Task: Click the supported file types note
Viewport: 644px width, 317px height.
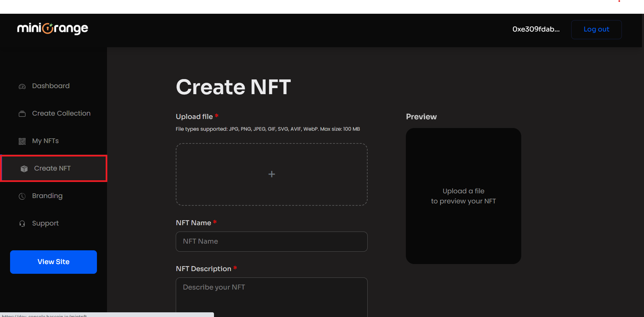Action: tap(268, 129)
